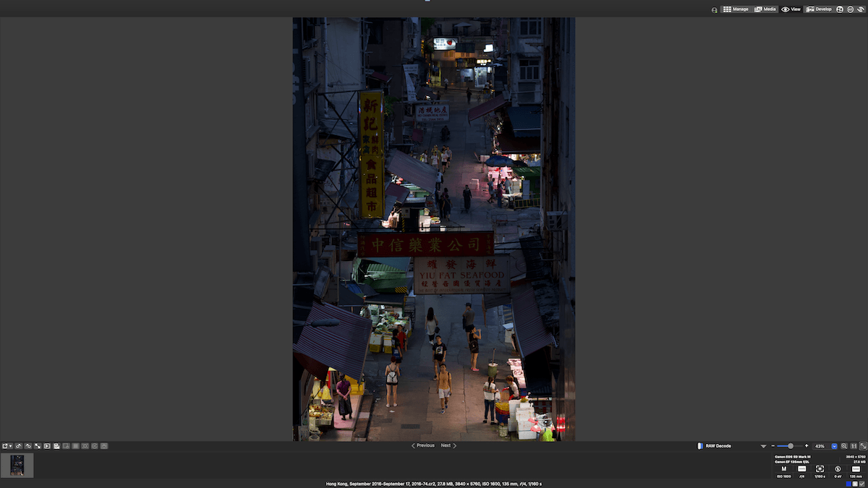Open the RAW Decode dropdown arrow
Screen dimensions: 868x488
point(763,446)
